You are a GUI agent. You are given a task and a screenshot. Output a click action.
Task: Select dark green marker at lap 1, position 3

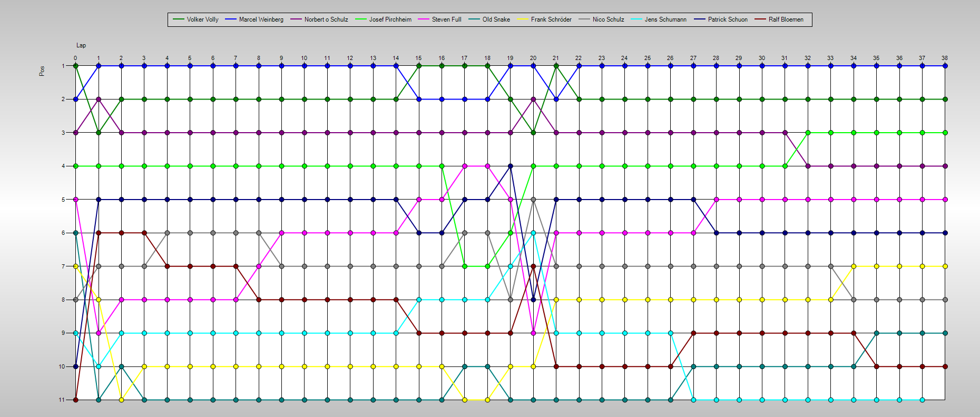(99, 133)
